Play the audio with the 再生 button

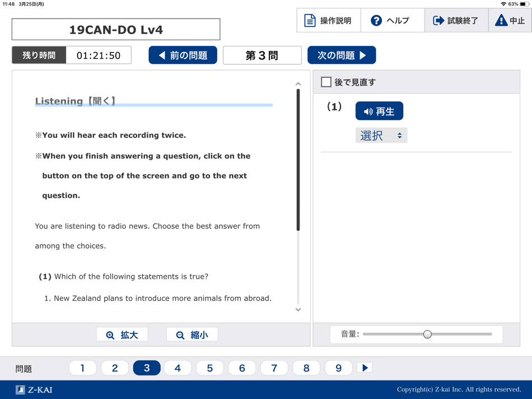[x=379, y=111]
